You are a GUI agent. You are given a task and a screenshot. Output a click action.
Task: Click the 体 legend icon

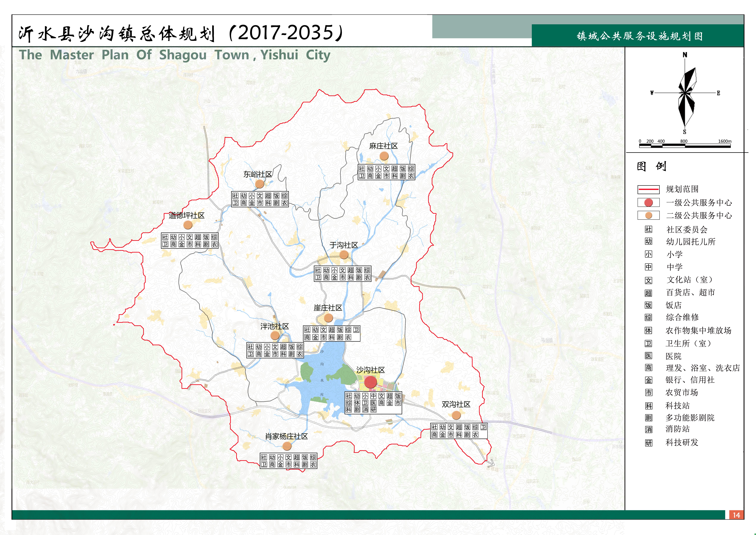[x=648, y=331]
